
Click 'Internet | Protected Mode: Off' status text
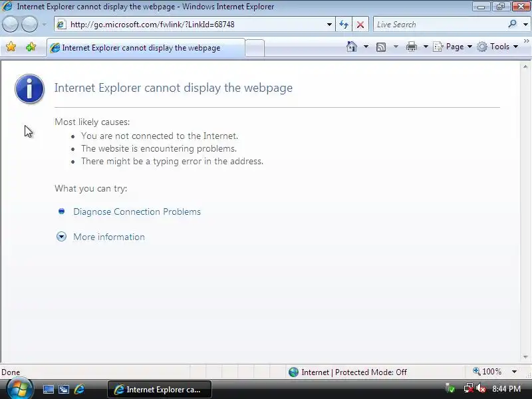[354, 372]
